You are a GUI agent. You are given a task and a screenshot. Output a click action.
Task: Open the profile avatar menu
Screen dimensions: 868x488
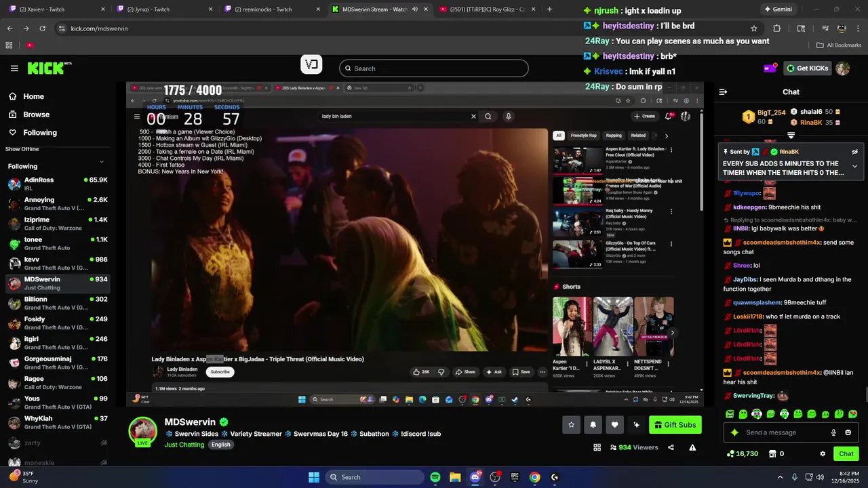pyautogui.click(x=842, y=68)
